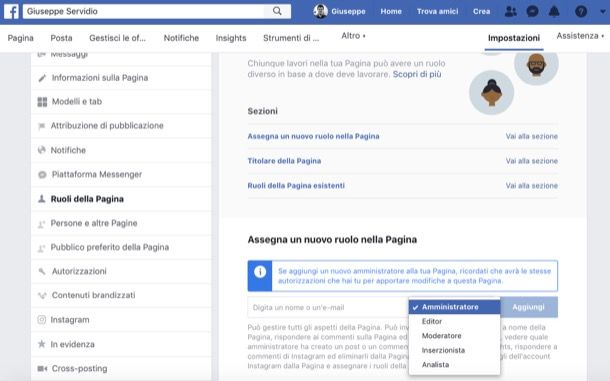This screenshot has height=381, width=610.
Task: Click the Scopri di più link
Action: [x=417, y=74]
